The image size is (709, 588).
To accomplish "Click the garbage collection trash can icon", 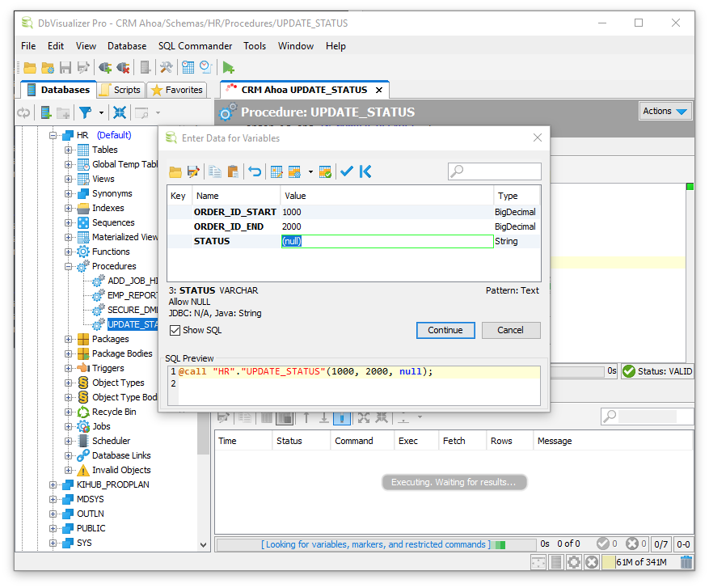I will pyautogui.click(x=686, y=562).
